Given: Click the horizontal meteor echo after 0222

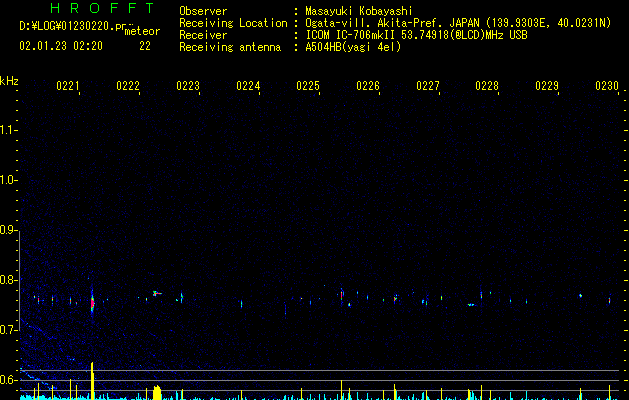Looking at the screenshot, I should [x=157, y=294].
